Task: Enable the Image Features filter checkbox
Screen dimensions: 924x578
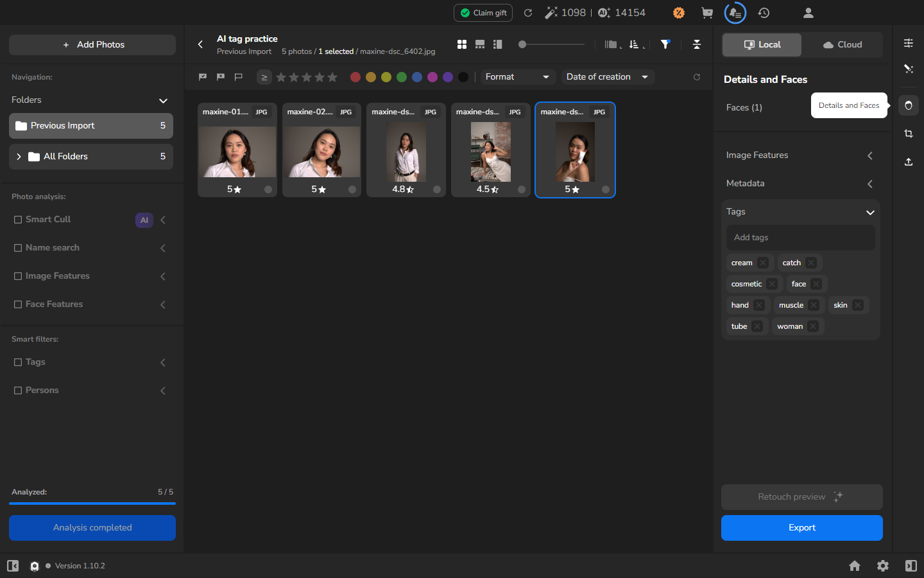Action: pos(18,276)
